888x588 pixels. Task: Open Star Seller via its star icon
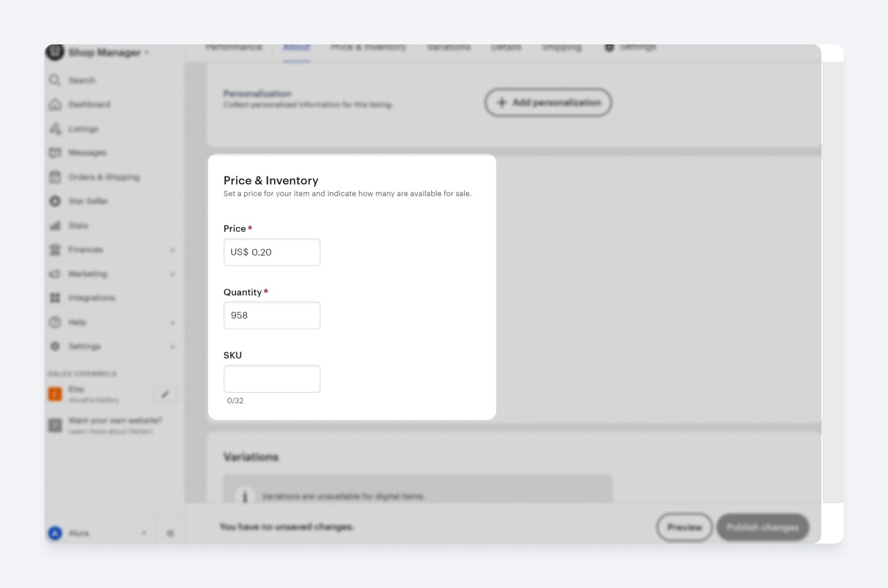[x=55, y=201]
